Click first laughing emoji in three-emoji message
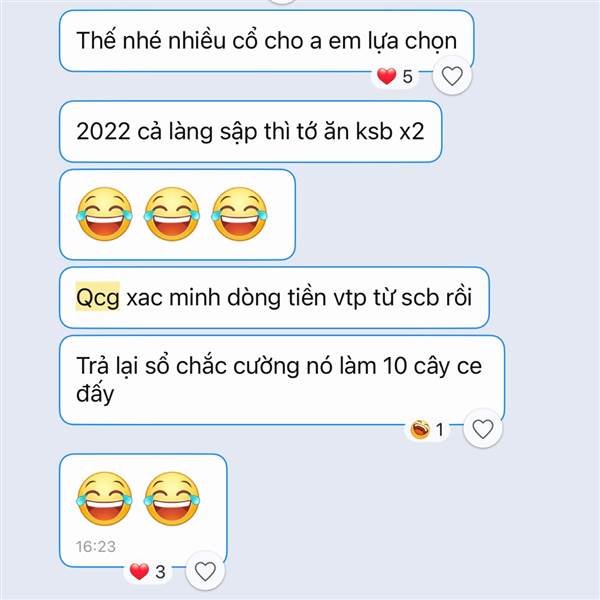Screen dimensions: 600x600 (x=104, y=214)
